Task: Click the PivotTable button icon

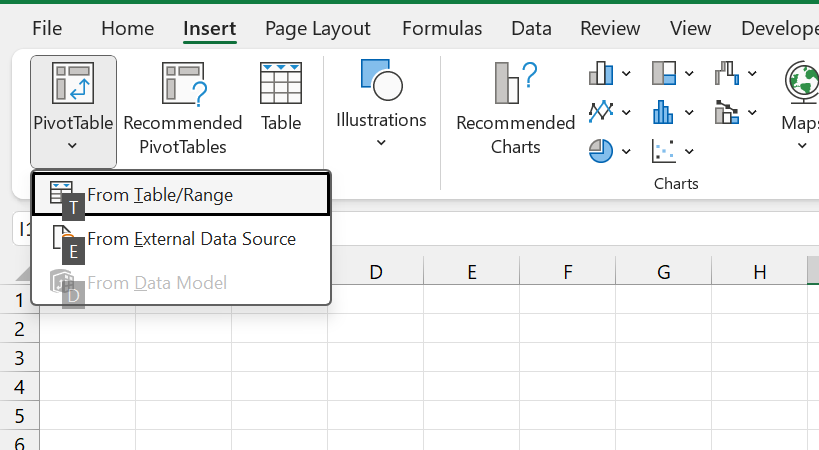Action: pyautogui.click(x=73, y=84)
